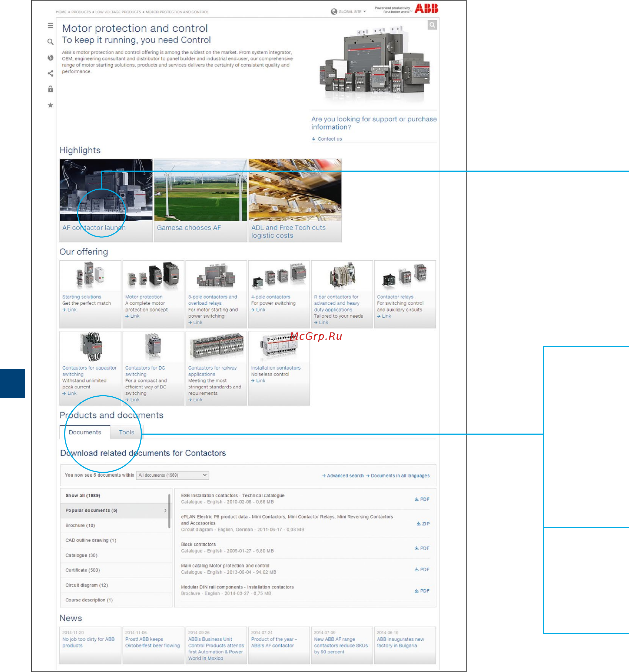
Task: Open ESB Installation contactors Technical catalogue title
Action: [233, 495]
